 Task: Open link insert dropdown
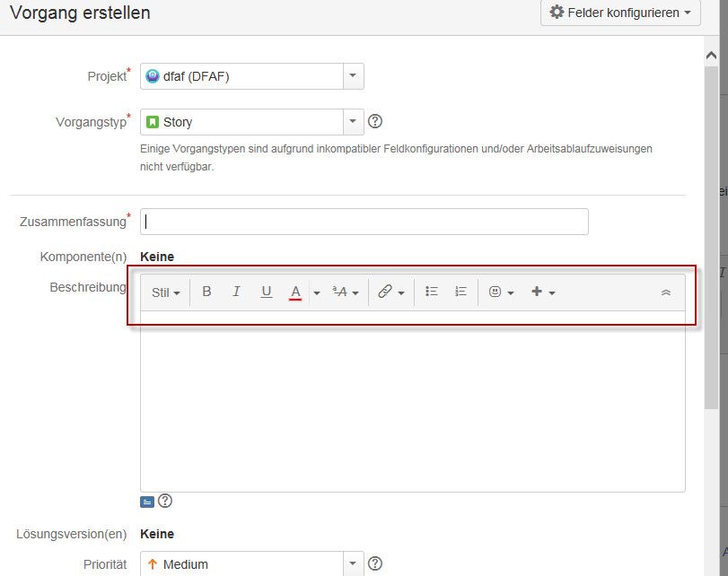pyautogui.click(x=390, y=292)
